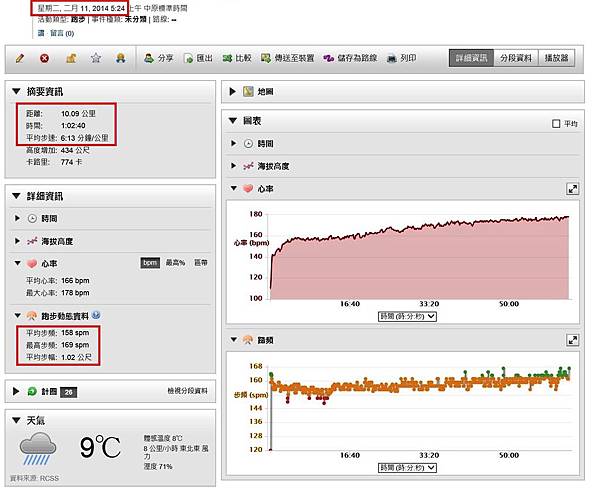Expand the 時間 section in 詳細資訊
The image size is (600, 493).
(x=17, y=218)
